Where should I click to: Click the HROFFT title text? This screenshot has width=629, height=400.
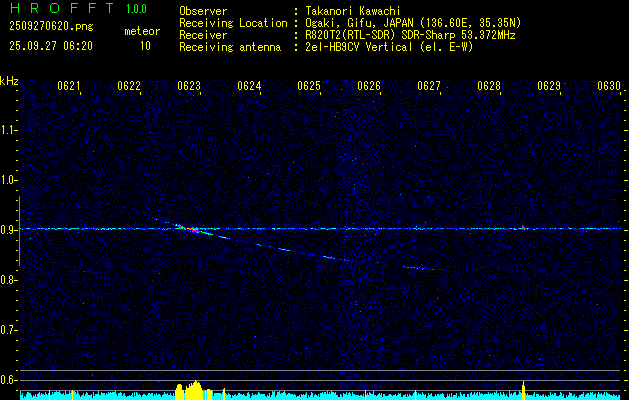tap(57, 9)
